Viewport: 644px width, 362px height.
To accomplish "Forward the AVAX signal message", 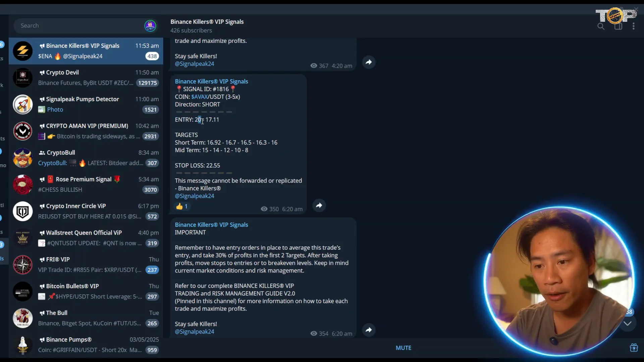I will coord(319,205).
